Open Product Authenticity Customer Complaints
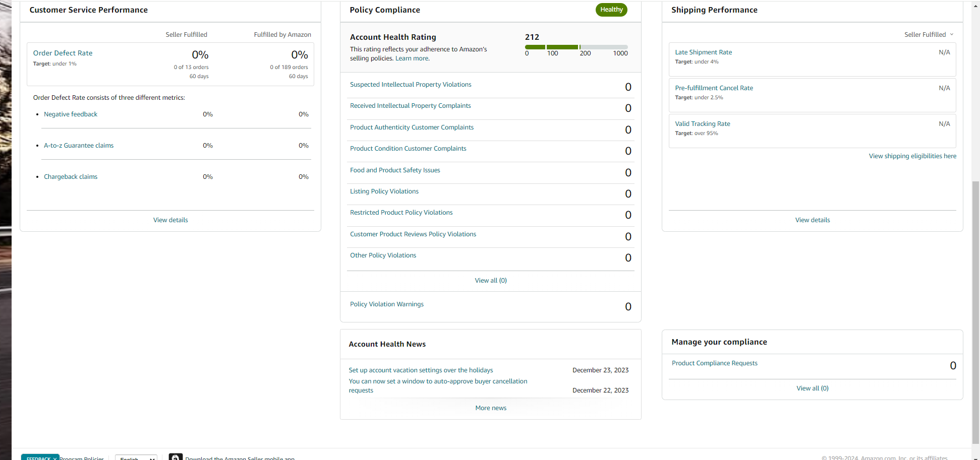This screenshot has height=460, width=980. click(x=412, y=127)
